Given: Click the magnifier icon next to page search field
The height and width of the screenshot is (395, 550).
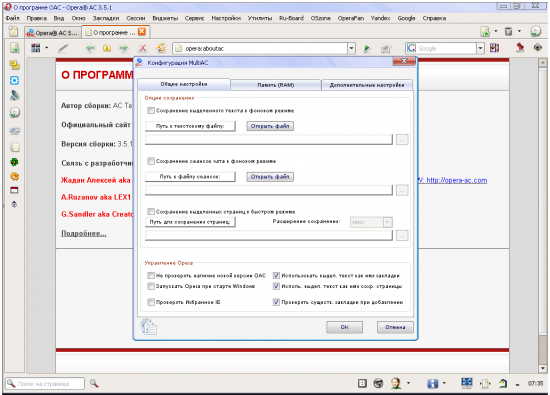Looking at the screenshot, I should tap(94, 383).
